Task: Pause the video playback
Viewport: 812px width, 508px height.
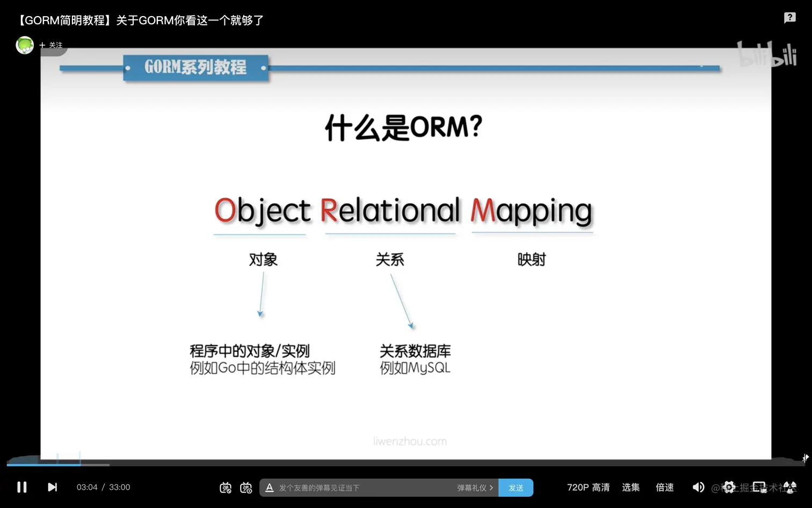Action: (x=22, y=487)
